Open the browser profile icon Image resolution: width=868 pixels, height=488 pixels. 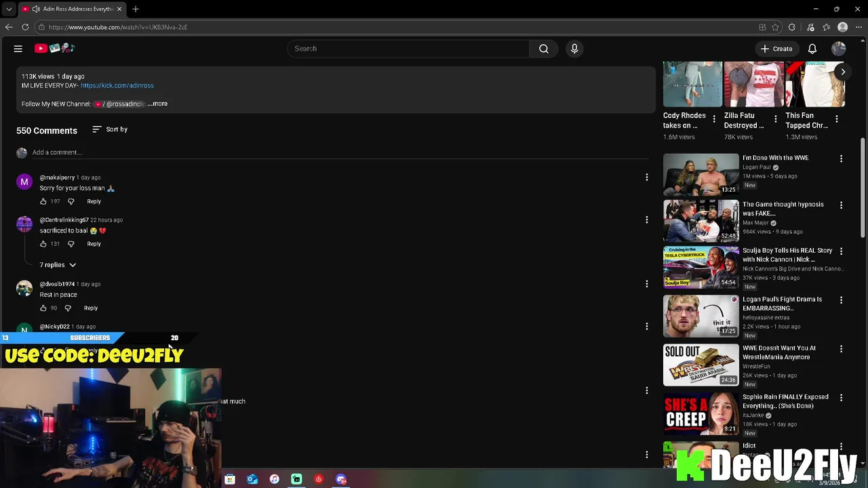coord(843,27)
